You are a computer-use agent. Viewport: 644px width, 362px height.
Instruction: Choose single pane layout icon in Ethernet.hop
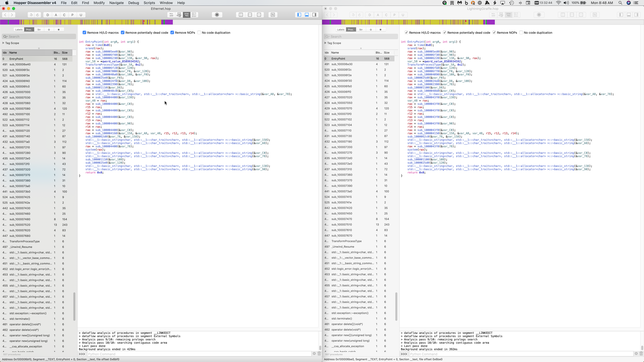point(259,15)
